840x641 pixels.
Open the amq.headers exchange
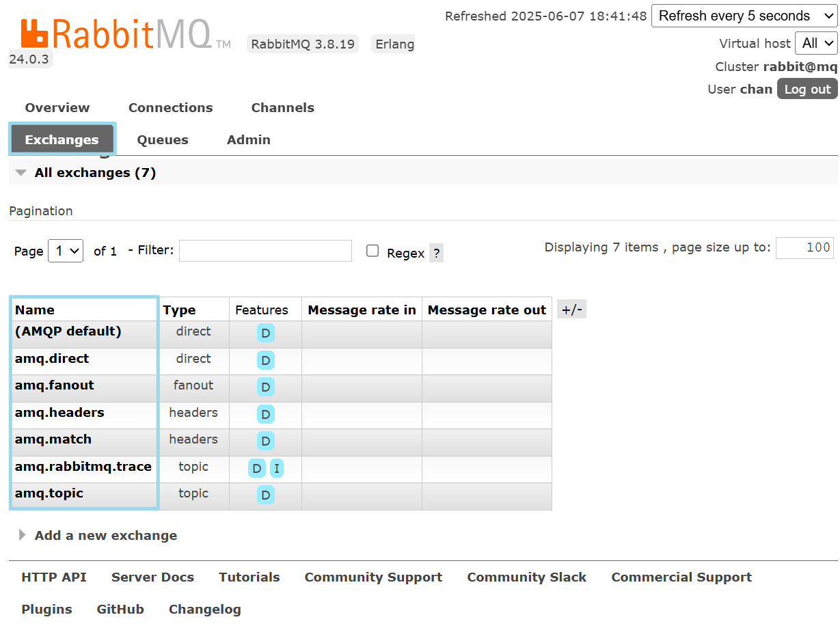click(x=59, y=413)
